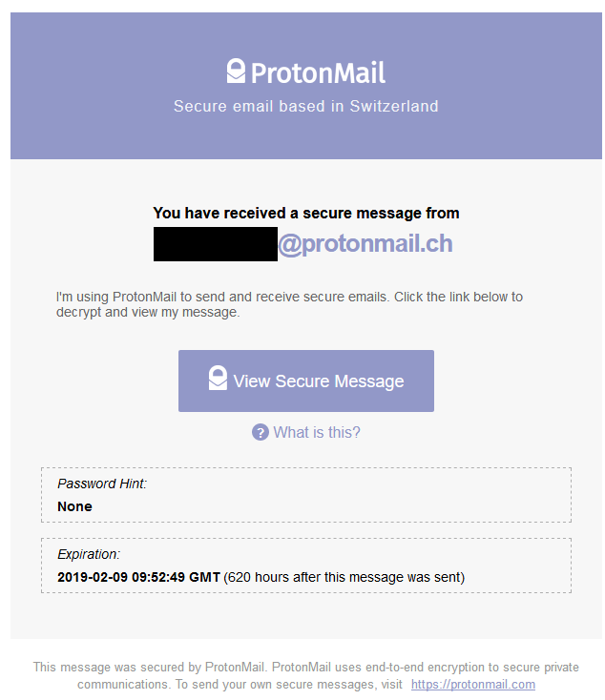Click the footer end-to-end encryption notice
The image size is (605, 700).
point(306,675)
